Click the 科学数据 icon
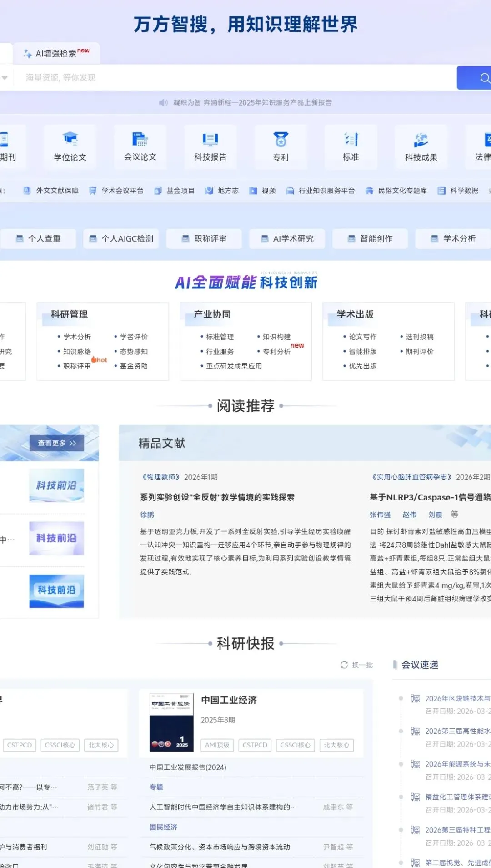This screenshot has width=491, height=868. point(441,191)
